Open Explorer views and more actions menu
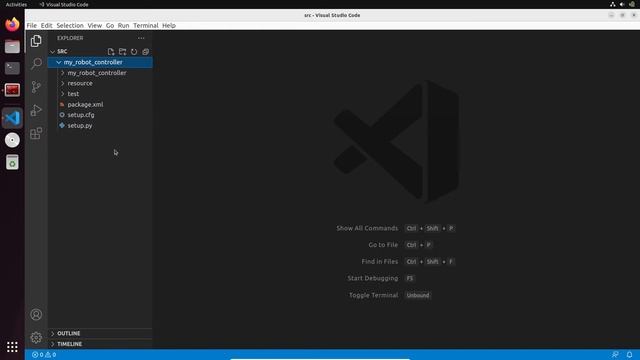The image size is (640, 360). [141, 38]
